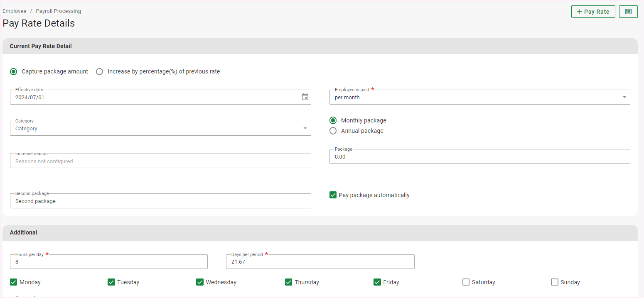The height and width of the screenshot is (298, 644).
Task: Choose the Annual package radio button
Action: pos(333,131)
